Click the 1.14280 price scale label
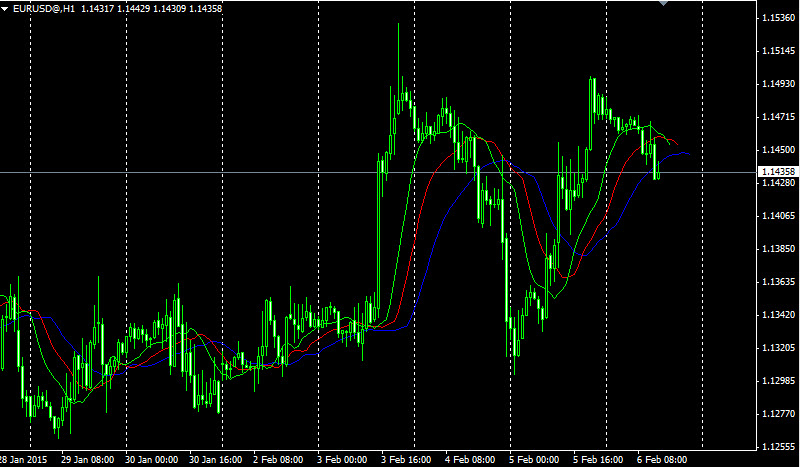Image resolution: width=801 pixels, height=467 pixels. (779, 183)
